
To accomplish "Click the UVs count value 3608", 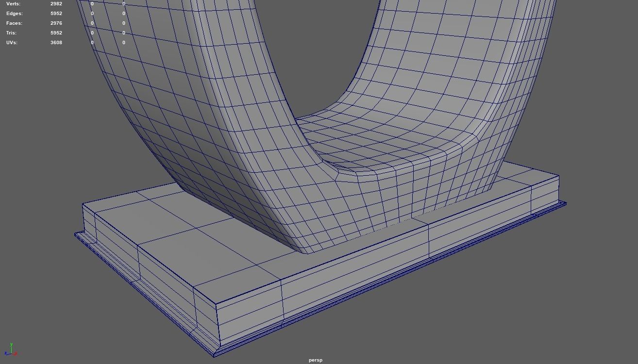I will (x=56, y=43).
